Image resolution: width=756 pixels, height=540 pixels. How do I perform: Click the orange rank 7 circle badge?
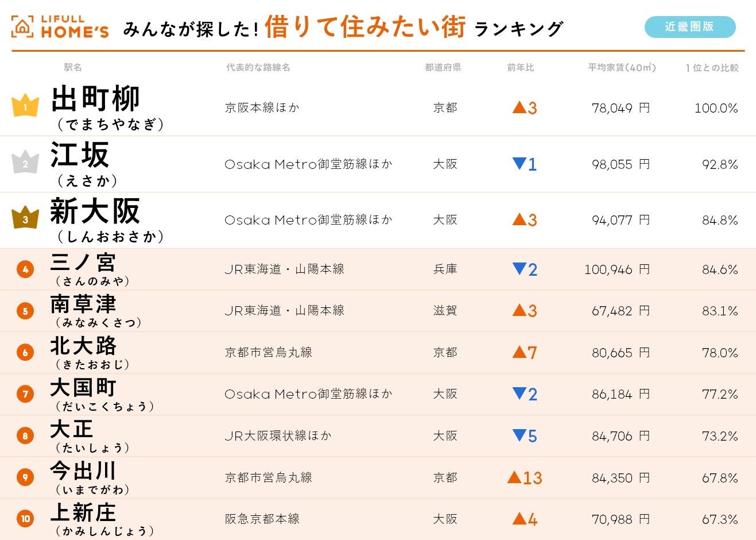tap(25, 394)
